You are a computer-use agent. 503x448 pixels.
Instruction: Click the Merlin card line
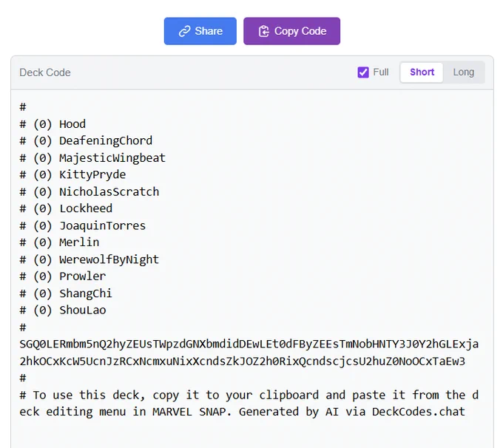[59, 242]
